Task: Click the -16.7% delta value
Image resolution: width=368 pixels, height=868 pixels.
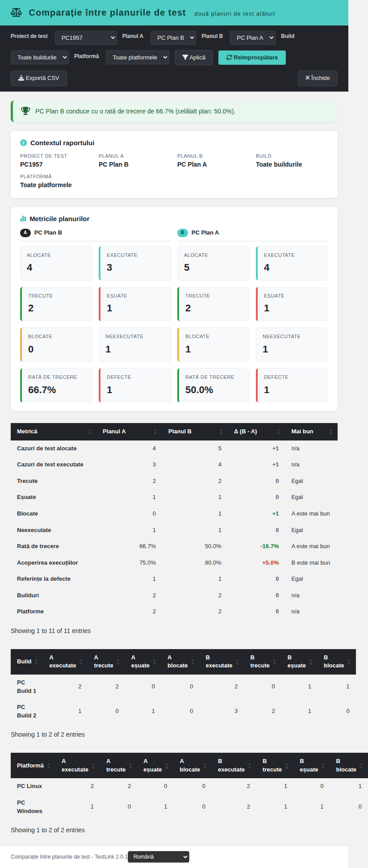Action: tap(270, 546)
